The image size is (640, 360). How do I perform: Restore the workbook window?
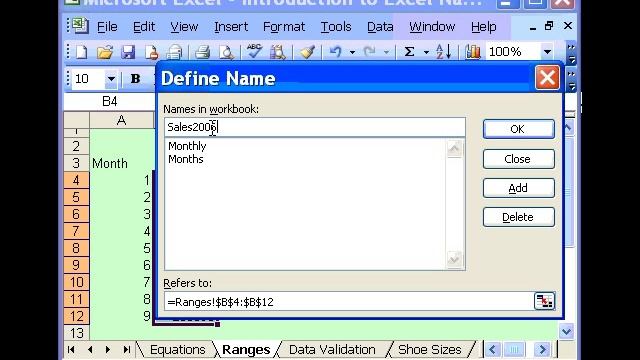549,26
